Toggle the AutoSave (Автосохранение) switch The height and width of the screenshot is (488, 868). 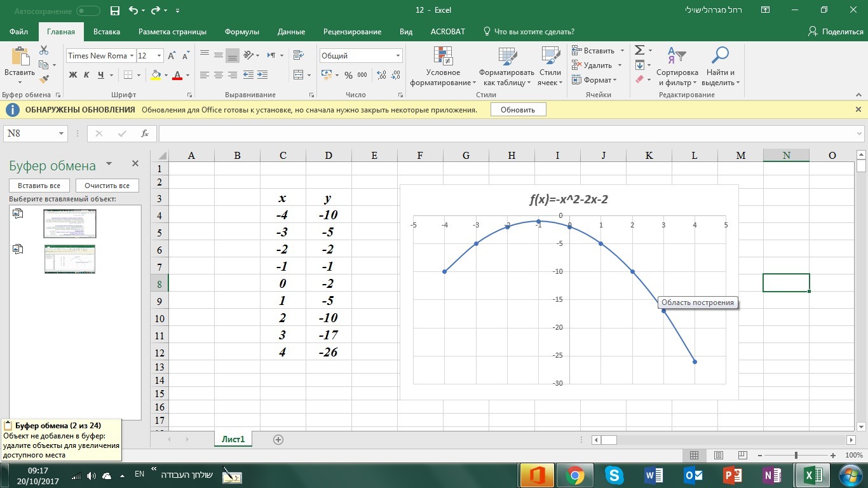tap(88, 11)
